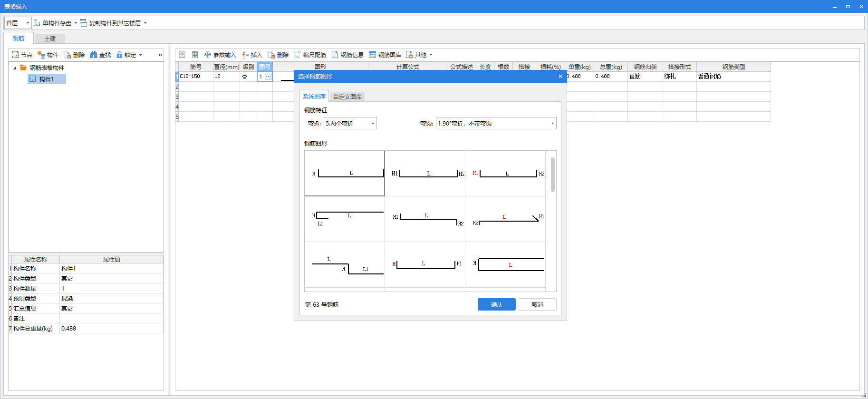The image size is (868, 399).
Task: Open the 其他 dropdown menu
Action: pyautogui.click(x=419, y=55)
